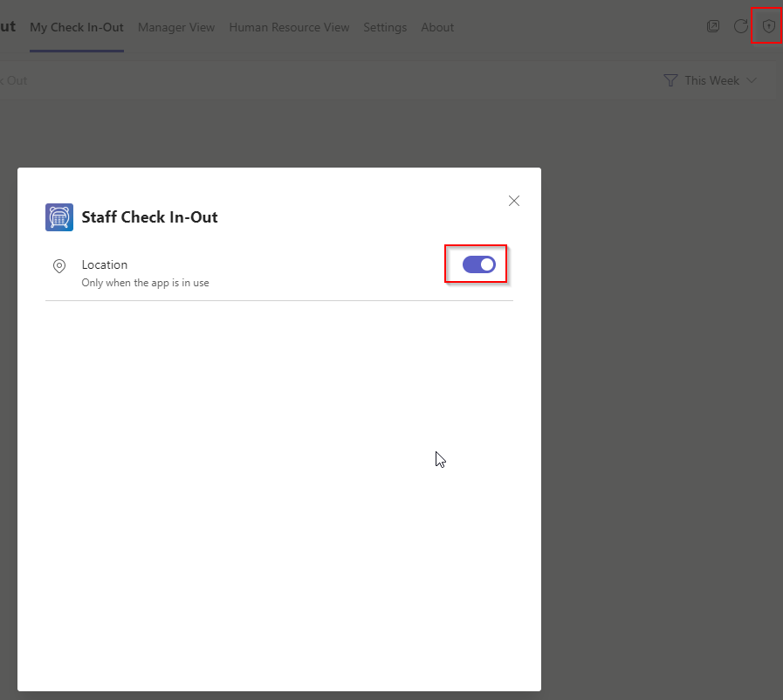The image size is (783, 700).
Task: Go to the Settings tab
Action: pyautogui.click(x=385, y=27)
